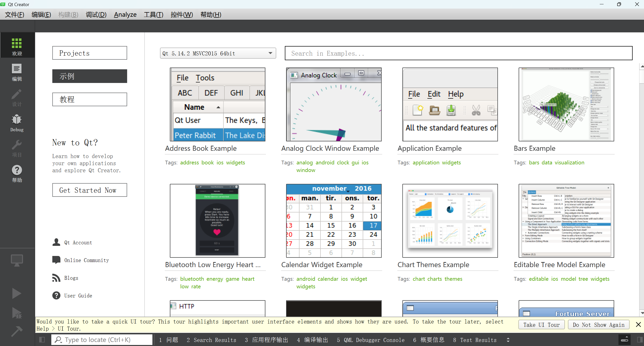Select the 教程 (Tutorials) button
644x346 pixels.
coord(89,99)
